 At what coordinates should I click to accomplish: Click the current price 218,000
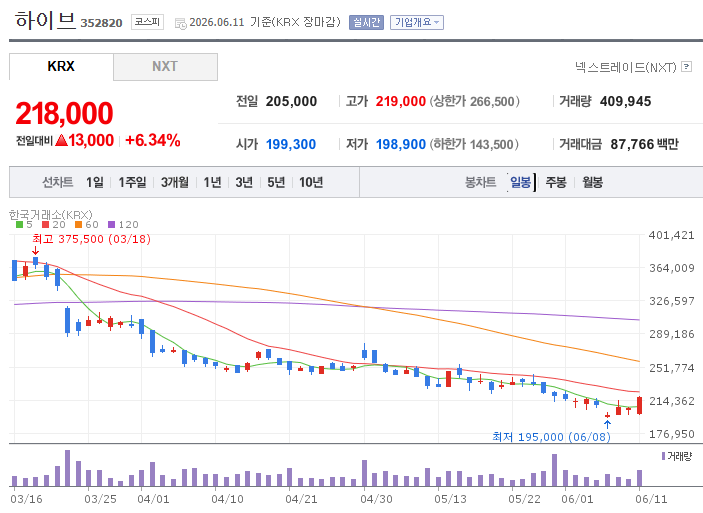64,113
